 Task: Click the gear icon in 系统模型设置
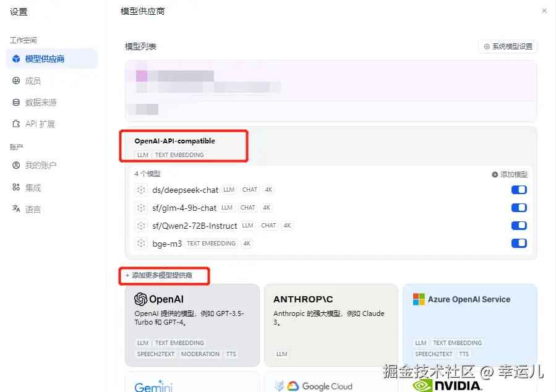pyautogui.click(x=487, y=46)
